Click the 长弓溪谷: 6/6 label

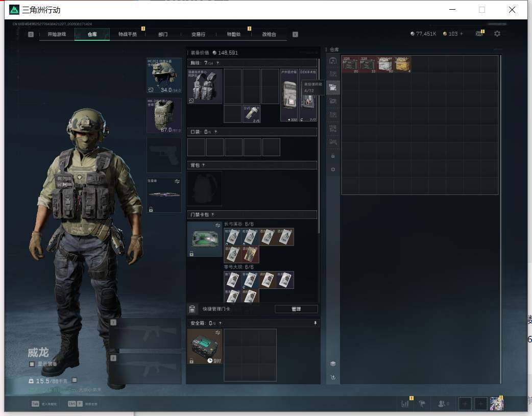pos(238,224)
